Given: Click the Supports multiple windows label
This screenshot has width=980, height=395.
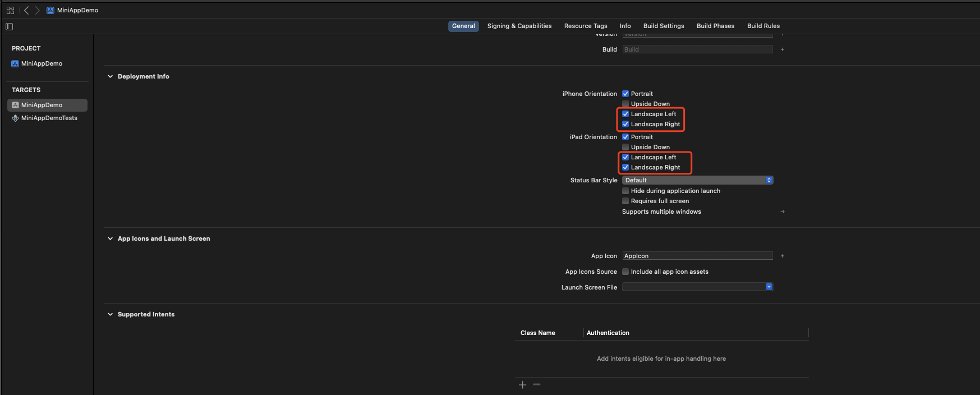Looking at the screenshot, I should click(x=661, y=212).
